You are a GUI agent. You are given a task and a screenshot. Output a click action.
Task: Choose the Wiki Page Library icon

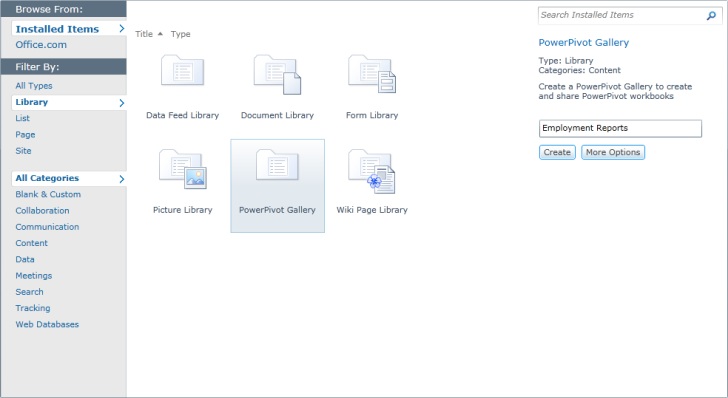(372, 171)
